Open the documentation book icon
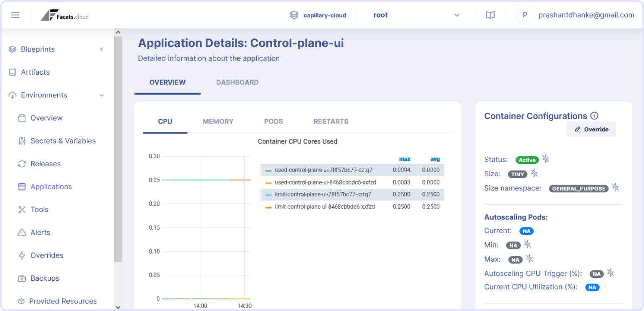The height and width of the screenshot is (311, 644). click(x=490, y=15)
